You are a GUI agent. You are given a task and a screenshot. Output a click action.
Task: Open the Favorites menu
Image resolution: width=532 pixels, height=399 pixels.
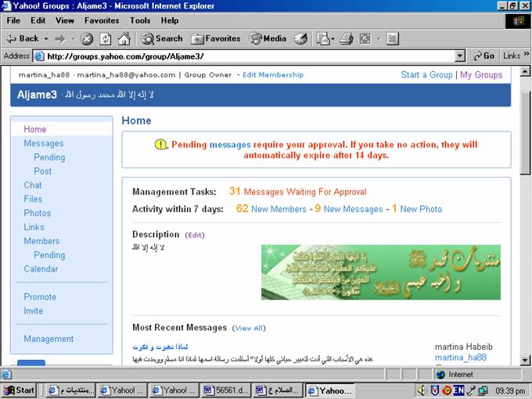[102, 20]
